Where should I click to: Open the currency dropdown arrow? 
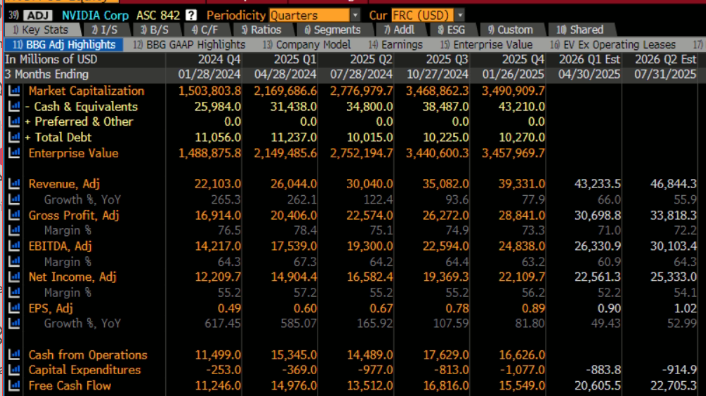click(x=460, y=15)
